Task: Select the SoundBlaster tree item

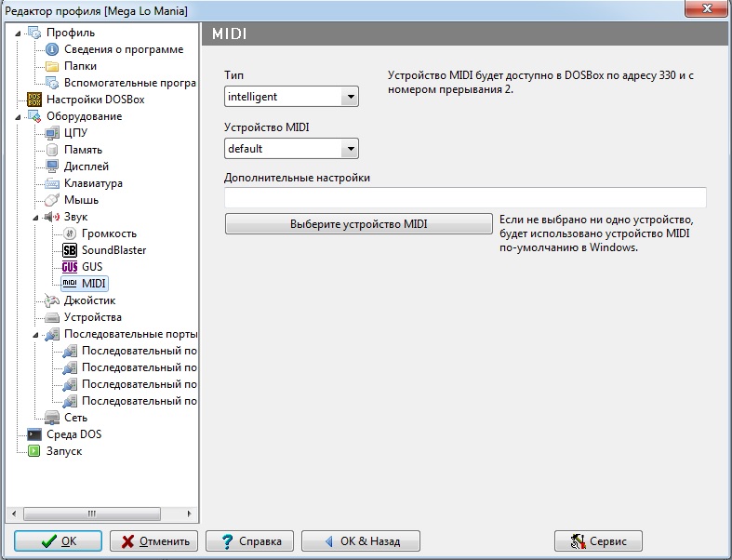Action: click(113, 250)
